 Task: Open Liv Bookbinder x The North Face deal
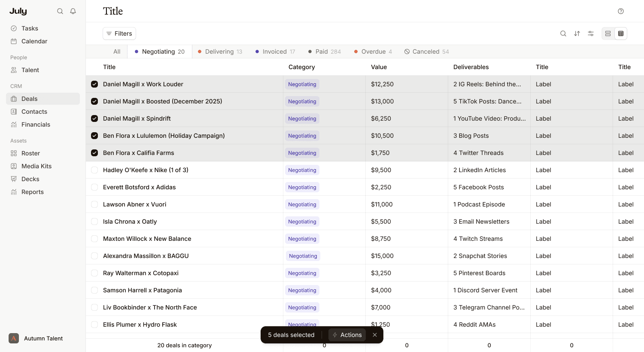tap(150, 307)
